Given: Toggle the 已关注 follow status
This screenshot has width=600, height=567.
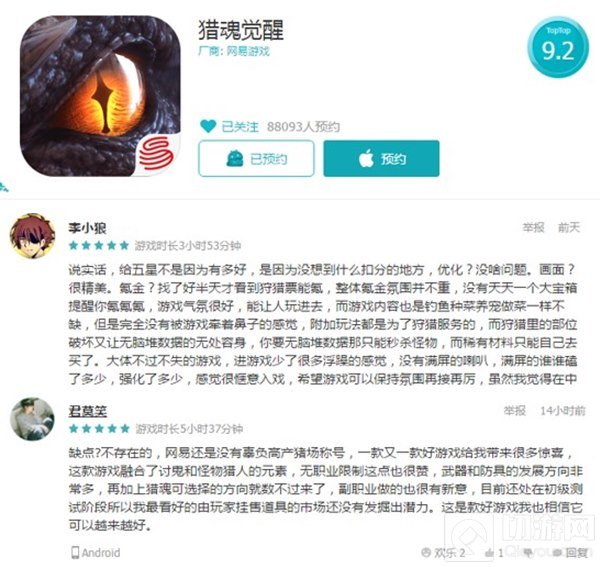Looking at the screenshot, I should [240, 126].
